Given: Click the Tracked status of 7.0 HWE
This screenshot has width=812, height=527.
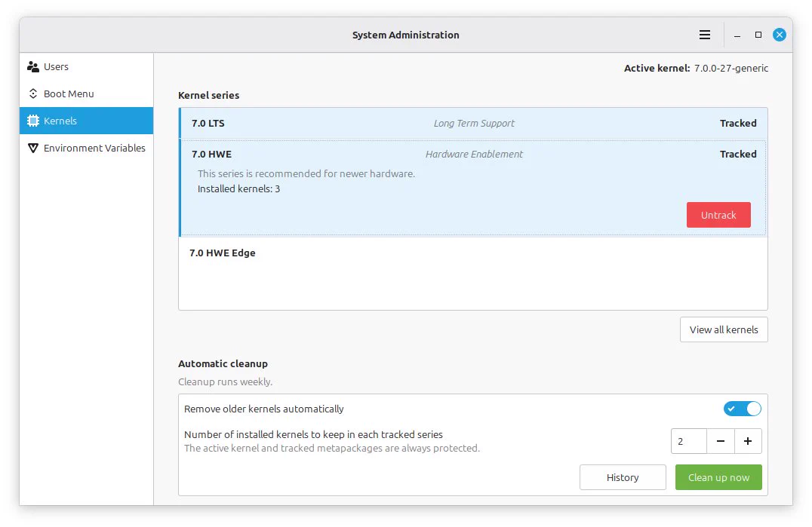Looking at the screenshot, I should click(x=738, y=154).
